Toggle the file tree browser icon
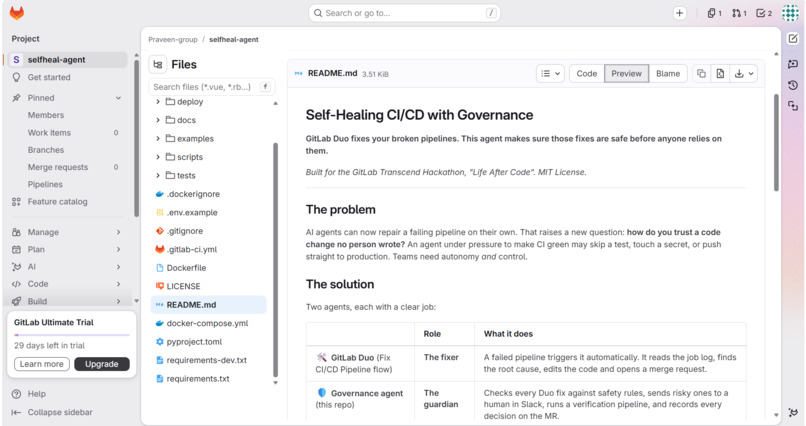This screenshot has width=806, height=426. 158,64
